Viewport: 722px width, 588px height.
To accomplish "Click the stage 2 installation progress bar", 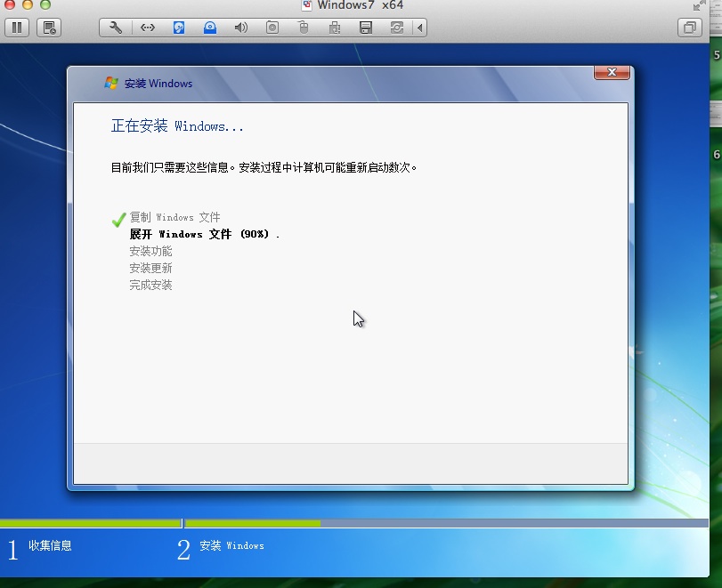I will [447, 523].
